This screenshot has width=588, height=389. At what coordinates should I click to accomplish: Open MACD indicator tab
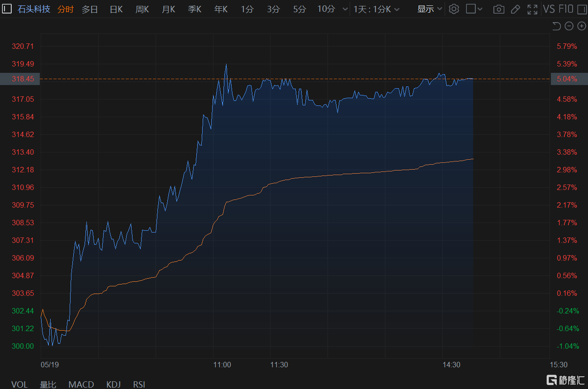coord(81,384)
